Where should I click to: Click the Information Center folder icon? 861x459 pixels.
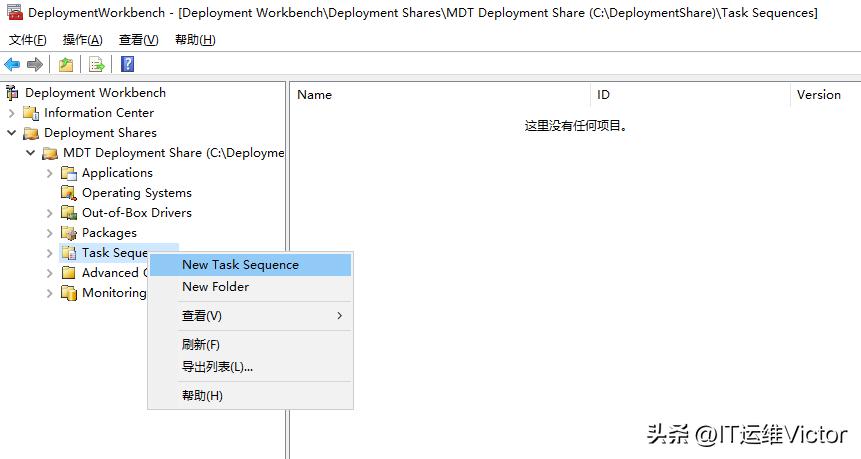31,113
